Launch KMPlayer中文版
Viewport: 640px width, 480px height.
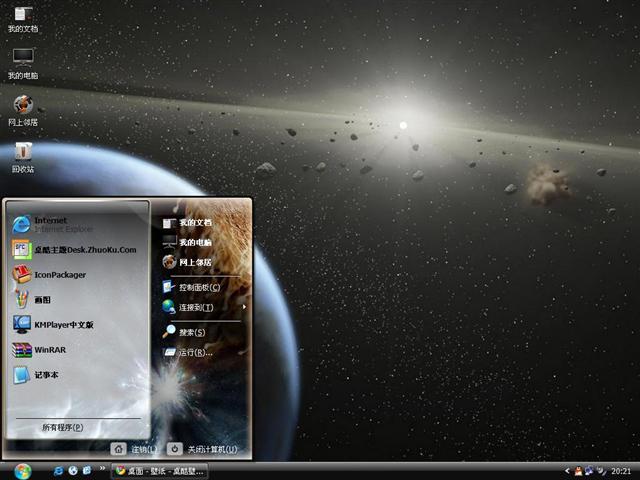pos(62,325)
